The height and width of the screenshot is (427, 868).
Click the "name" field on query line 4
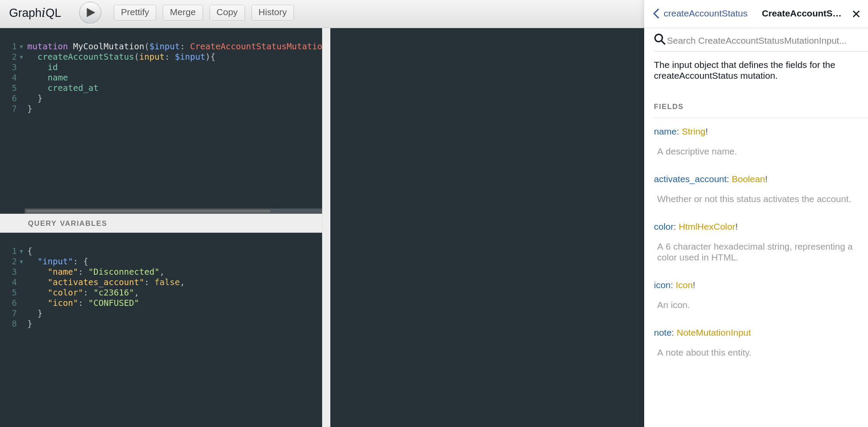click(58, 78)
